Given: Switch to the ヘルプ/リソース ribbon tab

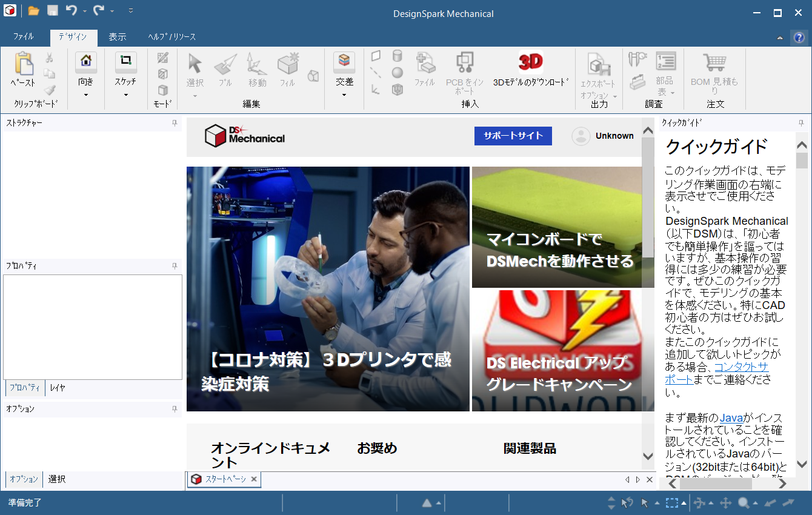Looking at the screenshot, I should pos(172,37).
